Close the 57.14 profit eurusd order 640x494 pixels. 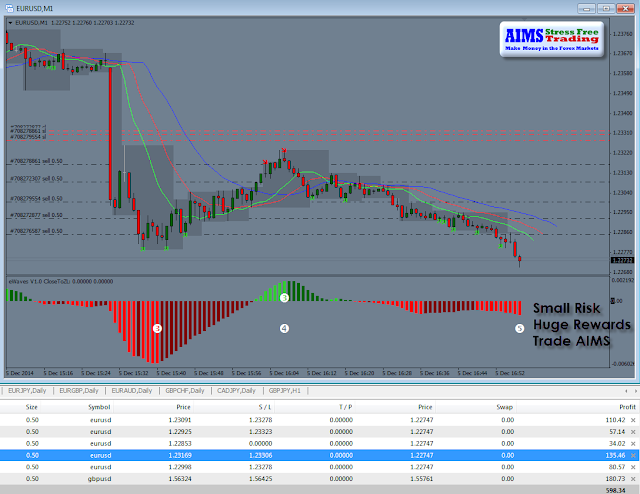click(633, 432)
